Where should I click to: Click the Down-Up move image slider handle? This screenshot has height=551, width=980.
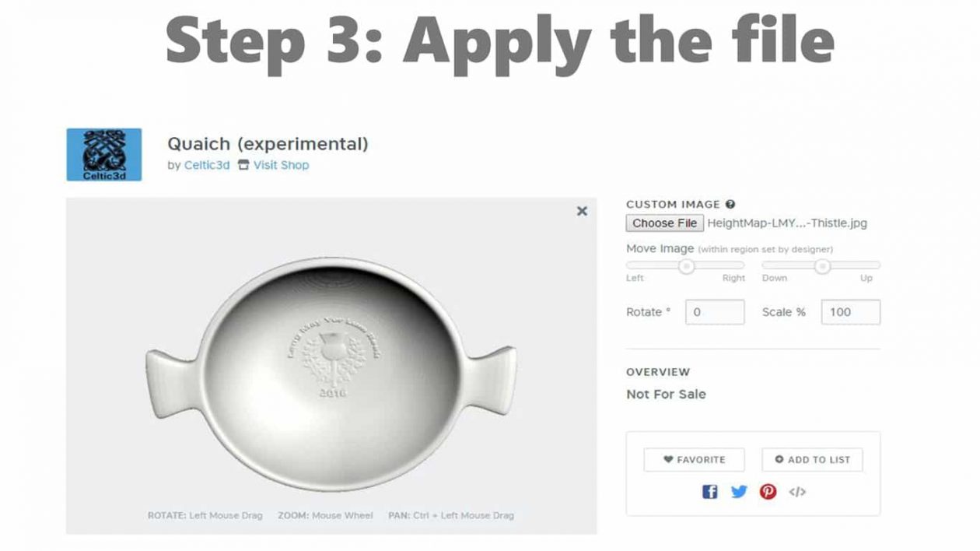[822, 266]
